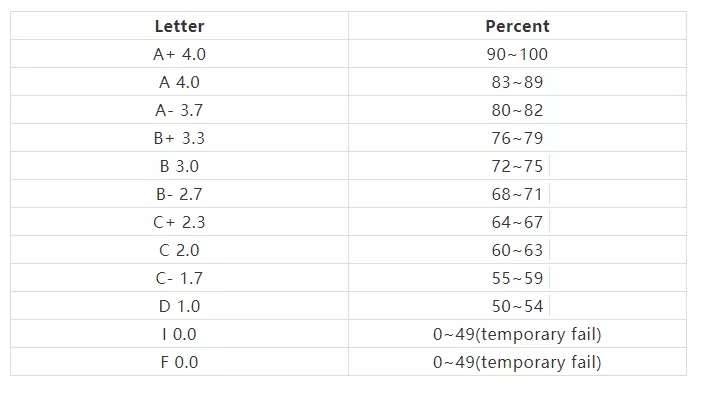Click the Percent column header

point(517,26)
